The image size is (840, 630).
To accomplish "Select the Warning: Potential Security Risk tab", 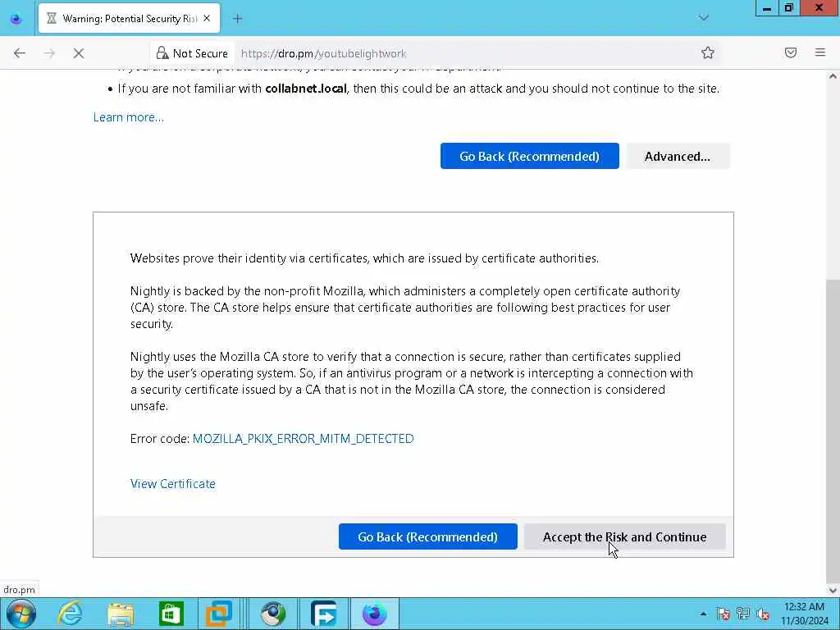I will [x=129, y=18].
